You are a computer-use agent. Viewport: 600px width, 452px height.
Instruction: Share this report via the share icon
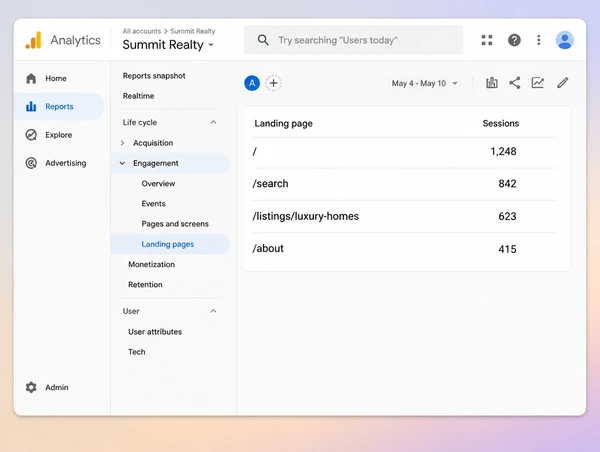click(515, 83)
